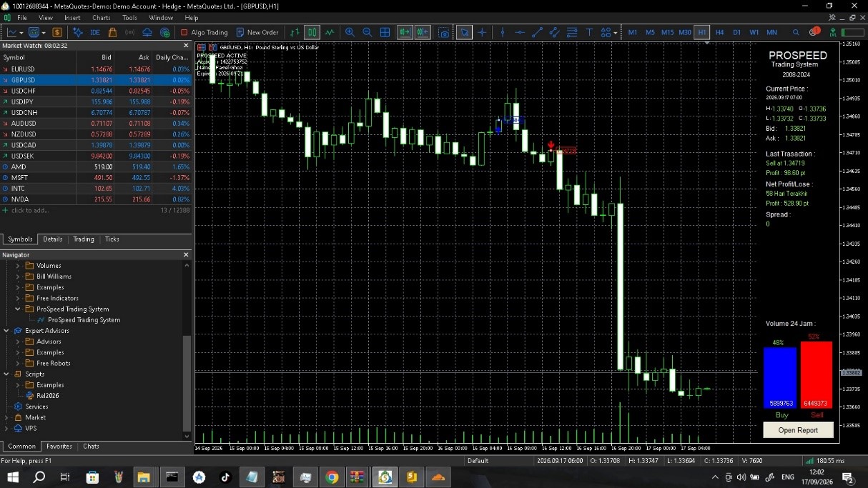Viewport: 868px width, 488px height.
Task: Switch to the M15 timeframe
Action: click(667, 32)
